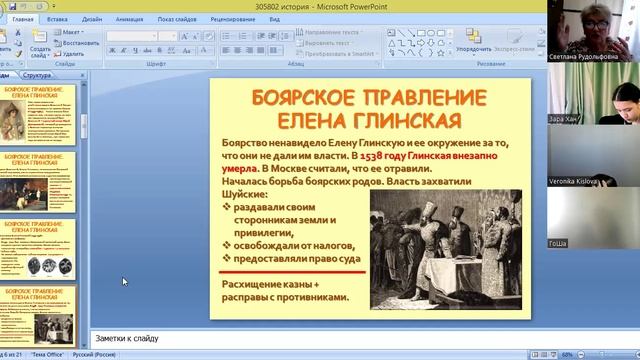Viewport: 640px width, 360px height.
Task: Select the text box shape icon
Action: [391, 33]
